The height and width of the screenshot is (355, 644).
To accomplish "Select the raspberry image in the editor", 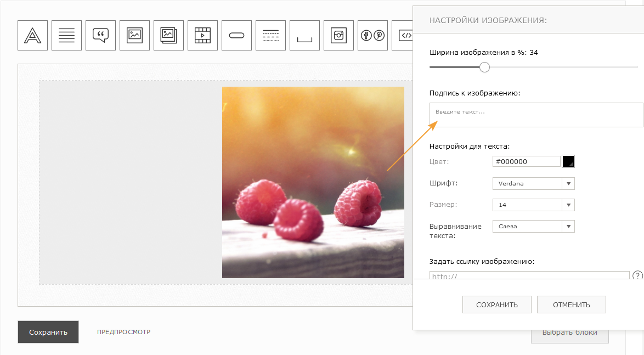I will click(x=313, y=182).
